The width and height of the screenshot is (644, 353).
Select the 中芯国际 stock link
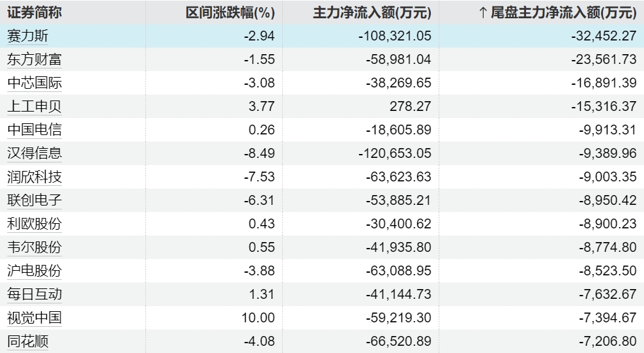[x=35, y=83]
